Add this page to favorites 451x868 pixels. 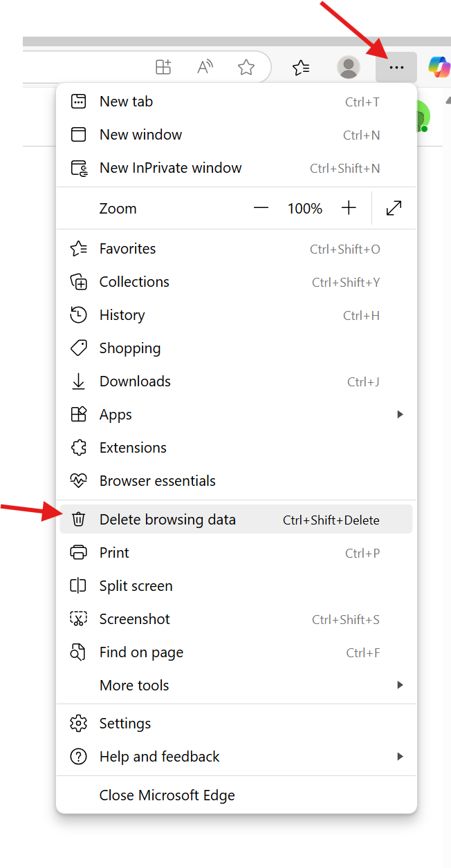(246, 67)
